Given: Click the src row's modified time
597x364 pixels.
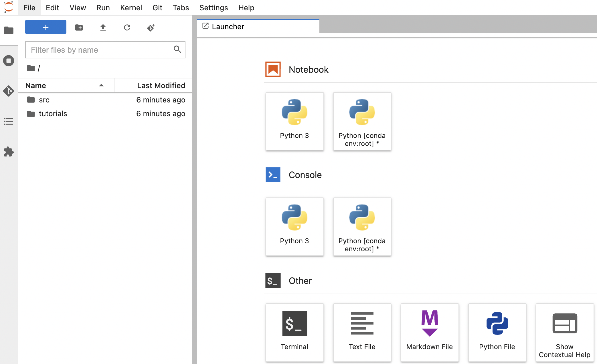Looking at the screenshot, I should [161, 100].
